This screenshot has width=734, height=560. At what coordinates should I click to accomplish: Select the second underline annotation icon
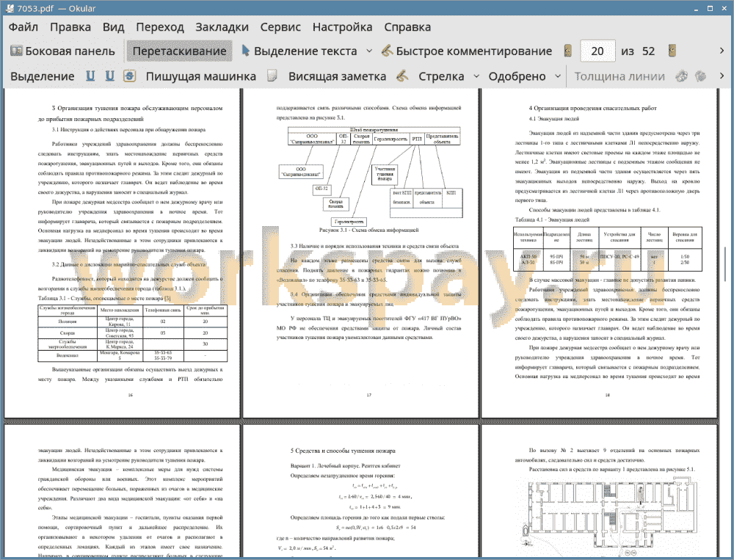(109, 76)
